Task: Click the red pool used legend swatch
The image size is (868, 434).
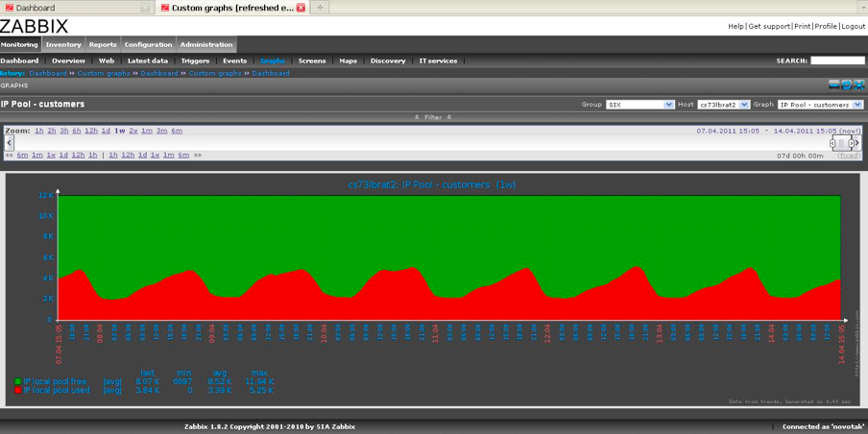Action: (18, 390)
